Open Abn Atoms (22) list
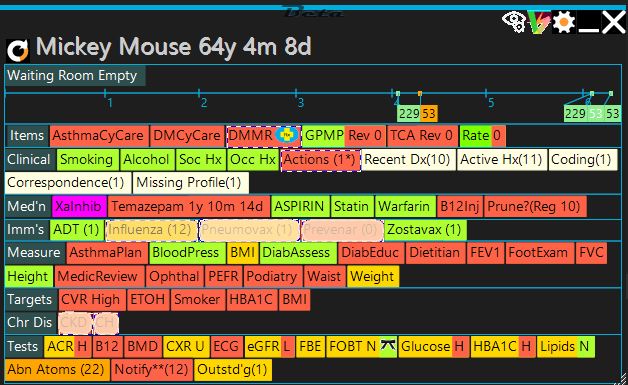The height and width of the screenshot is (385, 628). (57, 369)
